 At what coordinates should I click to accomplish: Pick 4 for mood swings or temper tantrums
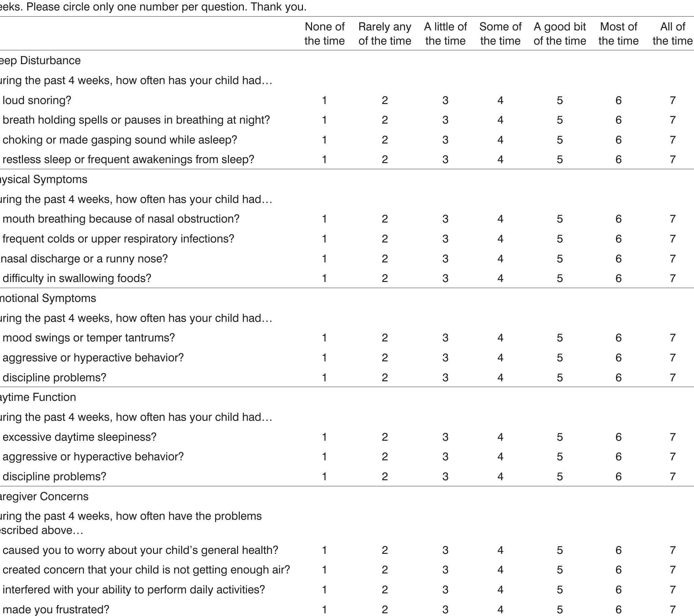click(500, 338)
